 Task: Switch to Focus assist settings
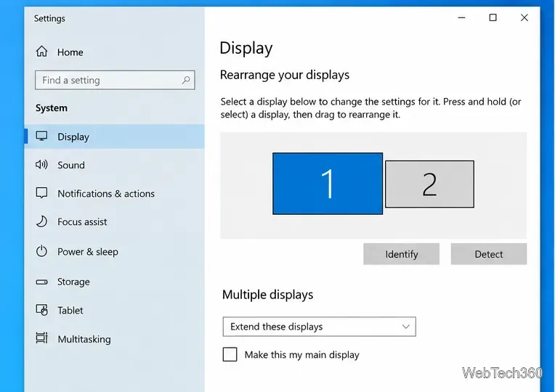click(114, 222)
